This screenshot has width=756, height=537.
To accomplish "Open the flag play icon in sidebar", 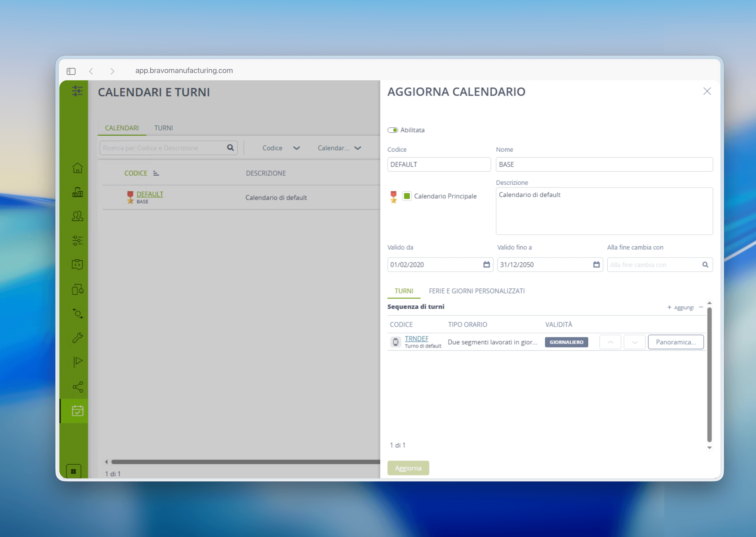I will click(78, 362).
